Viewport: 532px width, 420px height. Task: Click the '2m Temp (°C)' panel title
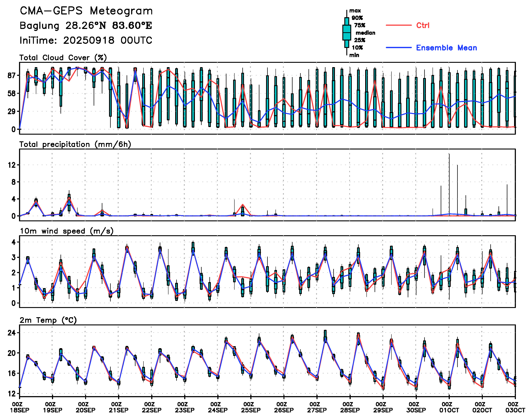pyautogui.click(x=48, y=320)
